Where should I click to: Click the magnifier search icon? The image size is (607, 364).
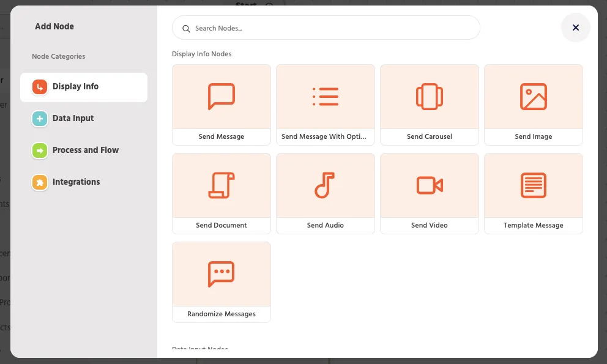click(x=186, y=29)
